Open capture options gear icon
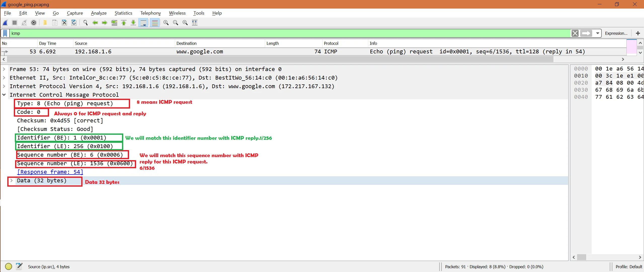Viewport: 644px width, 272px height. coord(34,23)
